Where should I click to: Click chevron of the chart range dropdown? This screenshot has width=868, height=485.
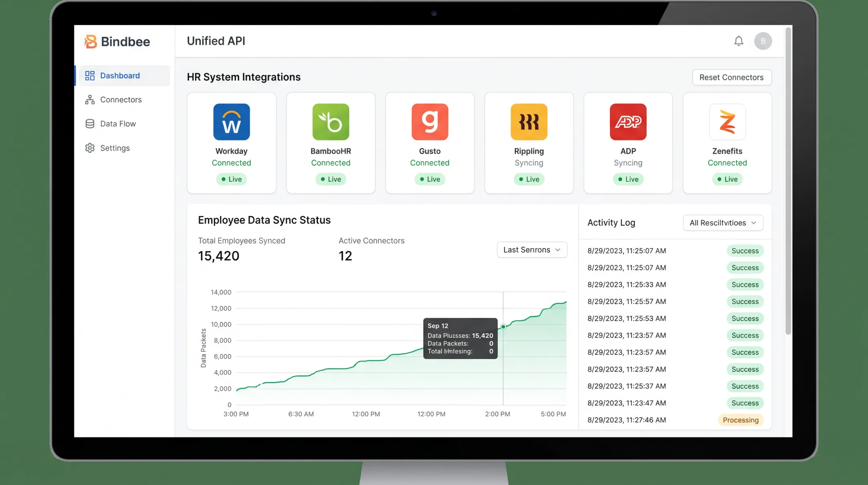[x=558, y=250]
